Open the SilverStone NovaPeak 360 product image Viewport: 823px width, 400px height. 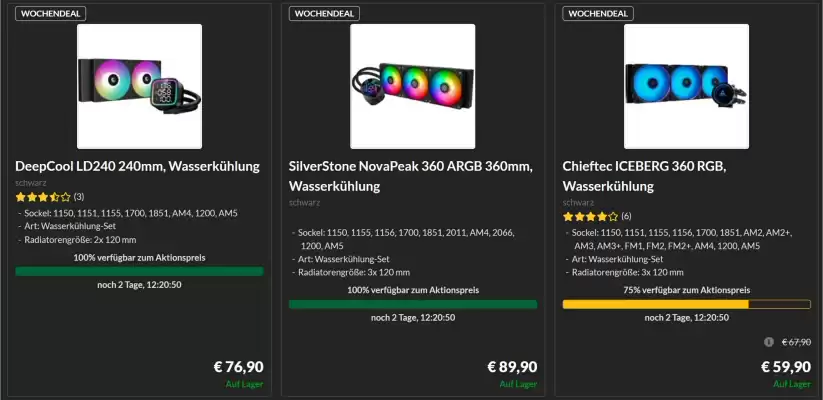coord(412,86)
